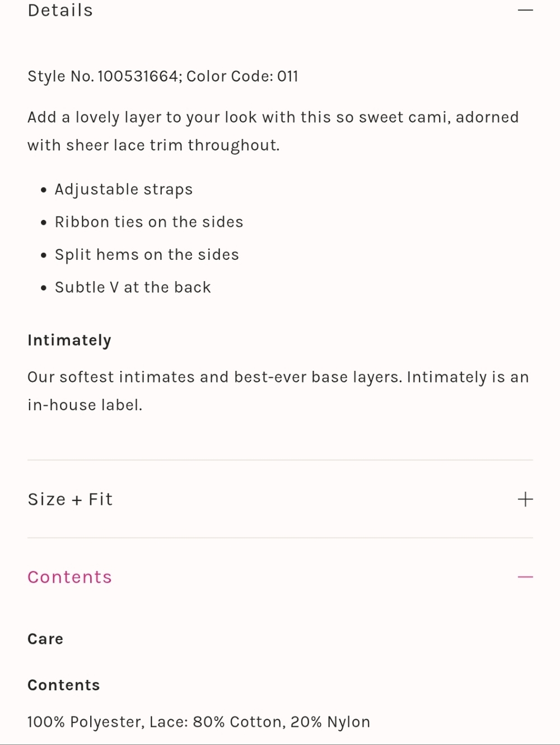560x745 pixels.
Task: Open the Size + Fit section title
Action: 70,499
